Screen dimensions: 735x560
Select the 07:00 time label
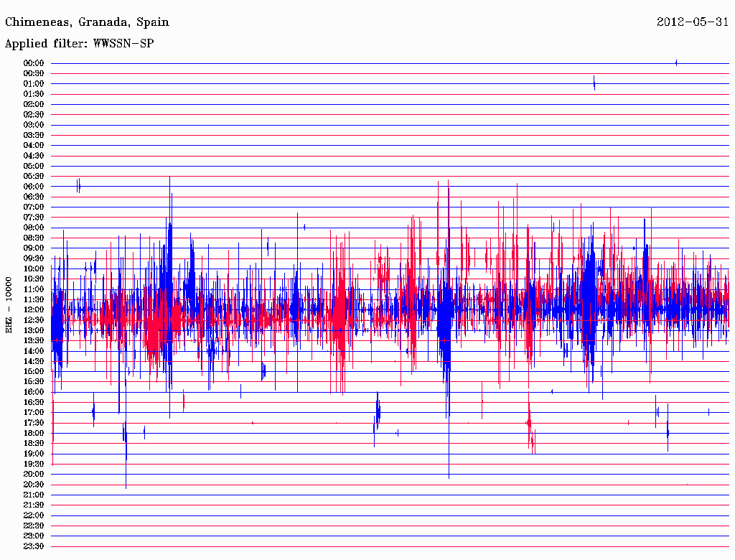click(x=33, y=207)
